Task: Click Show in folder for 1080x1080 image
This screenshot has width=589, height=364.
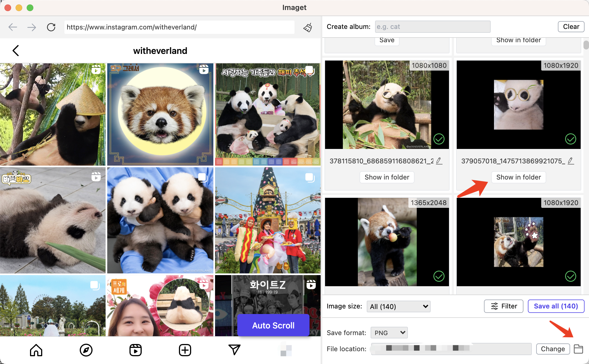Action: [x=387, y=177]
